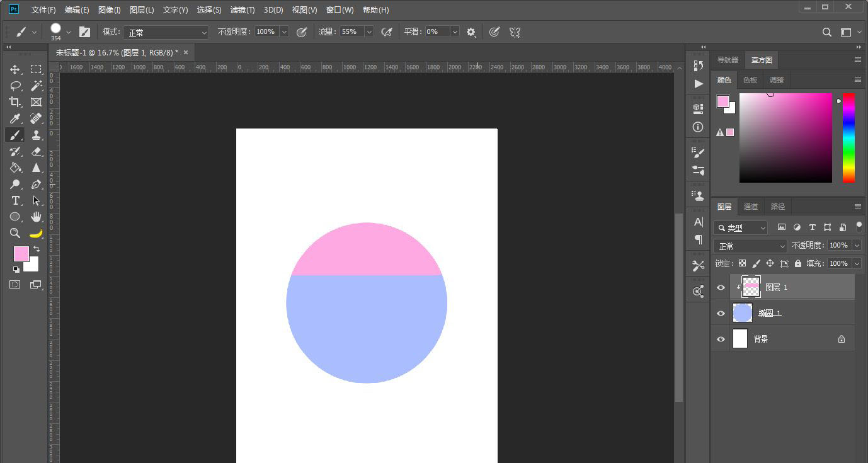Select the Frame tool
Image resolution: width=868 pixels, height=463 pixels.
click(x=36, y=102)
